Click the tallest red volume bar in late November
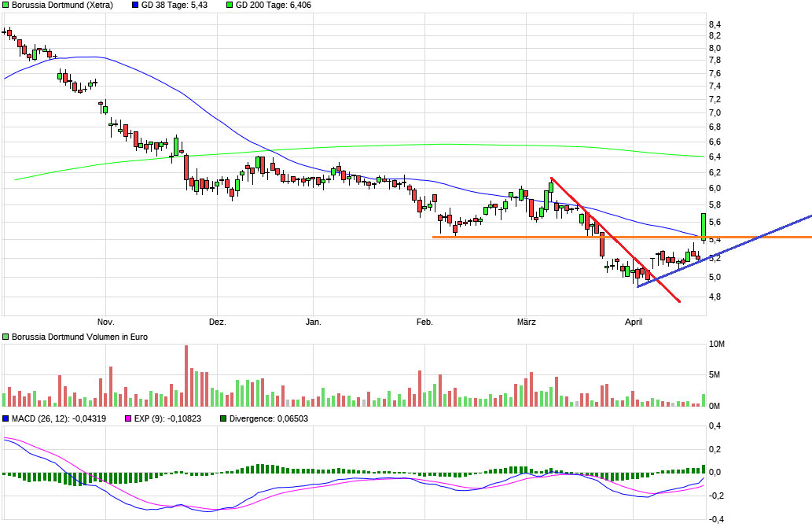The width and height of the screenshot is (812, 527). (186, 376)
